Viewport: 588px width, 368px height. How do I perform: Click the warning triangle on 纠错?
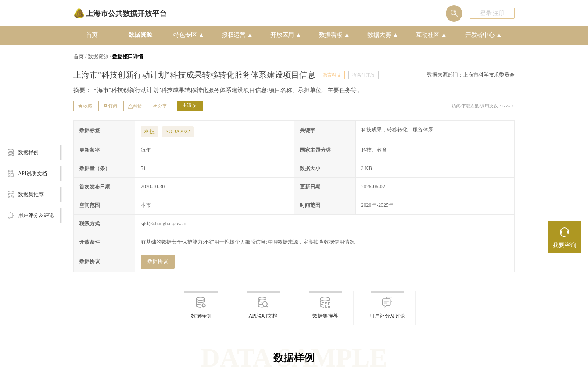(130, 106)
